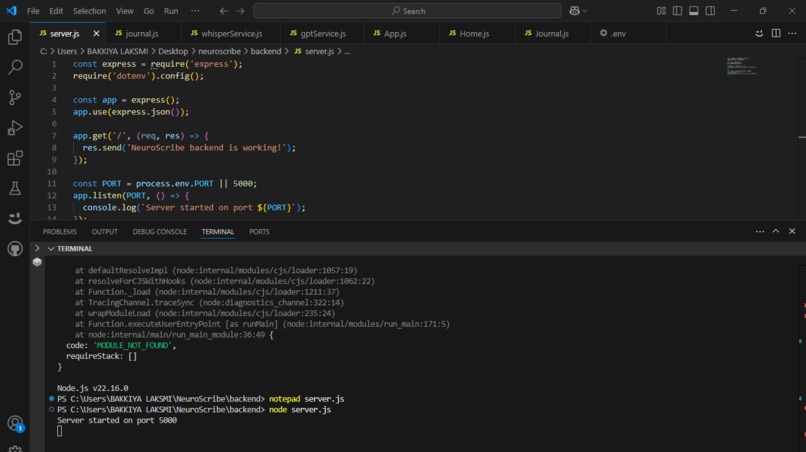
Task: Open the Run menu
Action: click(x=171, y=11)
